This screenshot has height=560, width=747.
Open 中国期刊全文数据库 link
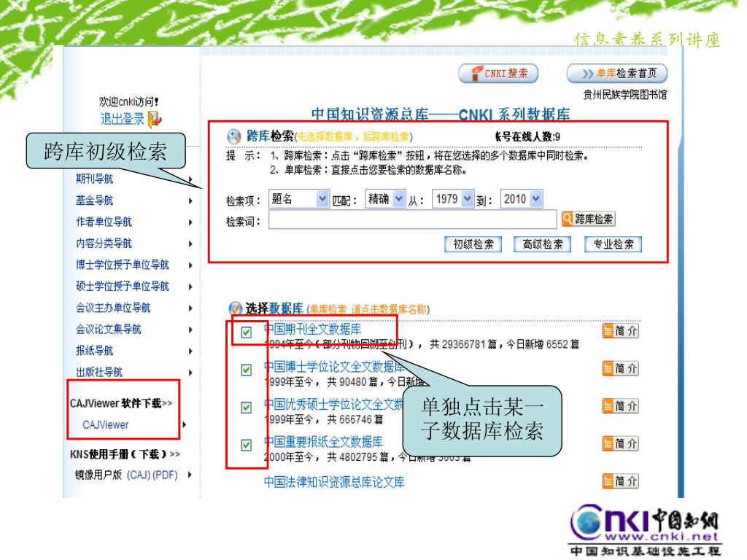point(312,329)
